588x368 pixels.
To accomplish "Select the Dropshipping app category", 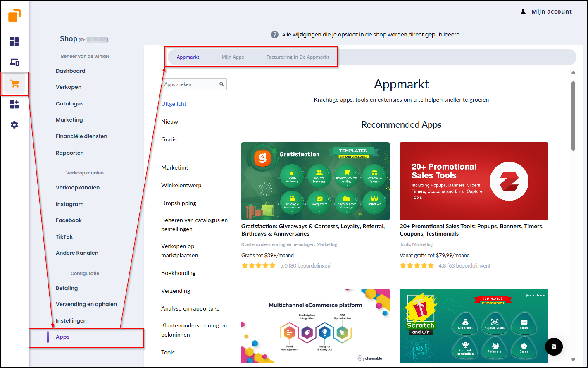I will pyautogui.click(x=179, y=203).
